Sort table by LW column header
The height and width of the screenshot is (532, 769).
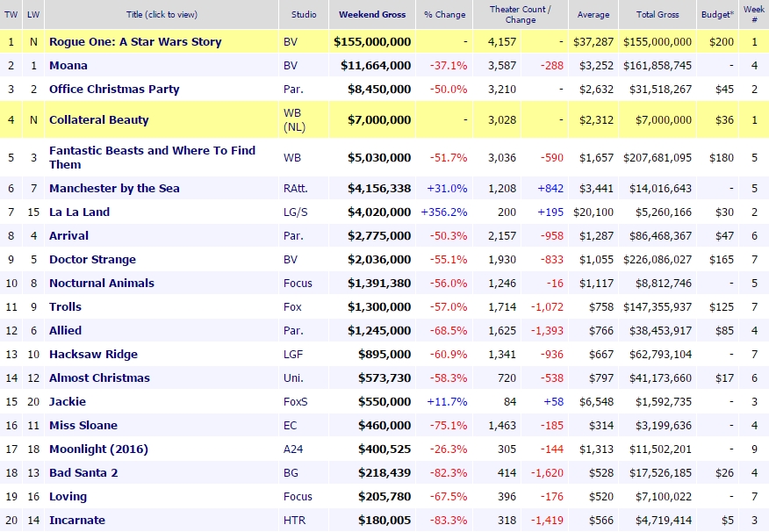tap(33, 15)
